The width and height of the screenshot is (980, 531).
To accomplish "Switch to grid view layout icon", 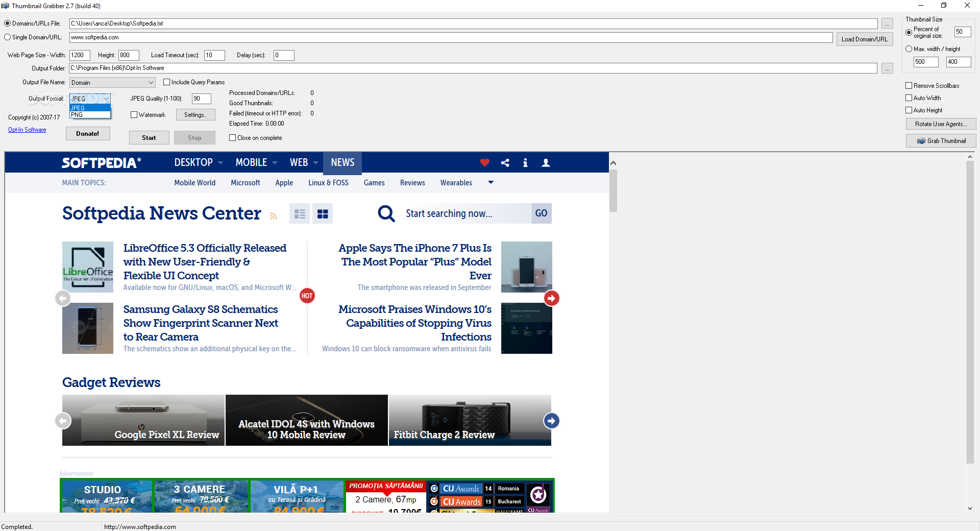I will point(323,213).
